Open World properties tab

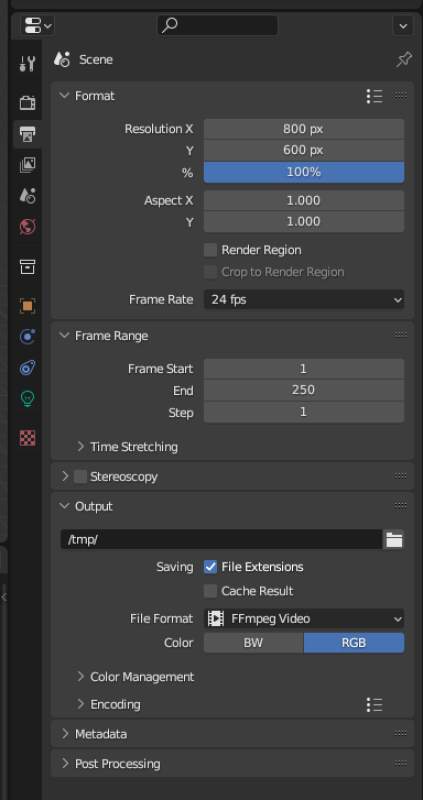point(28,227)
